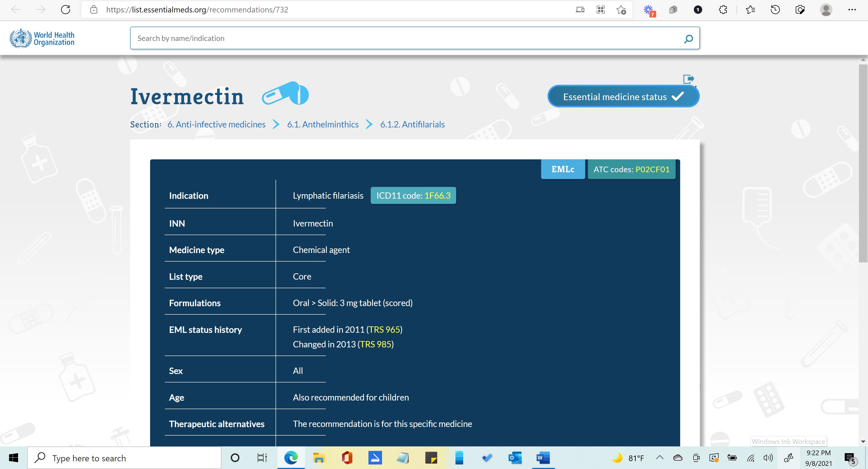Open Edge settings and more menu
This screenshot has width=868, height=469.
point(852,10)
